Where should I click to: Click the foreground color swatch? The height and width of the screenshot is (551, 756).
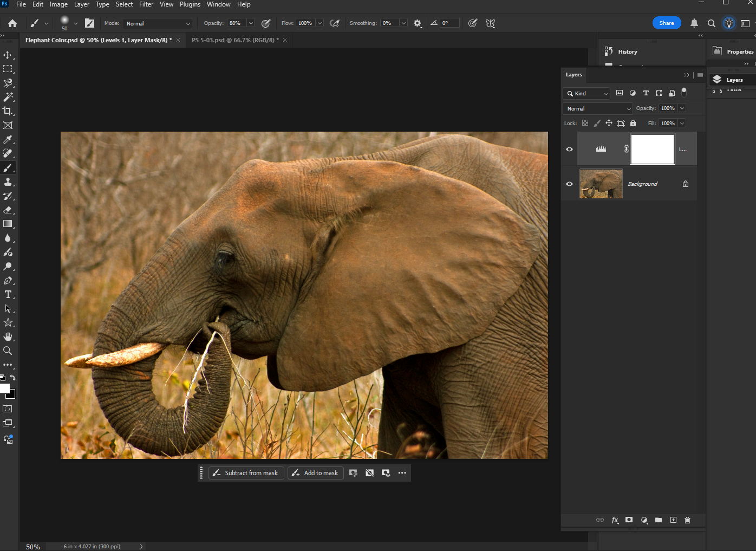coord(4,388)
